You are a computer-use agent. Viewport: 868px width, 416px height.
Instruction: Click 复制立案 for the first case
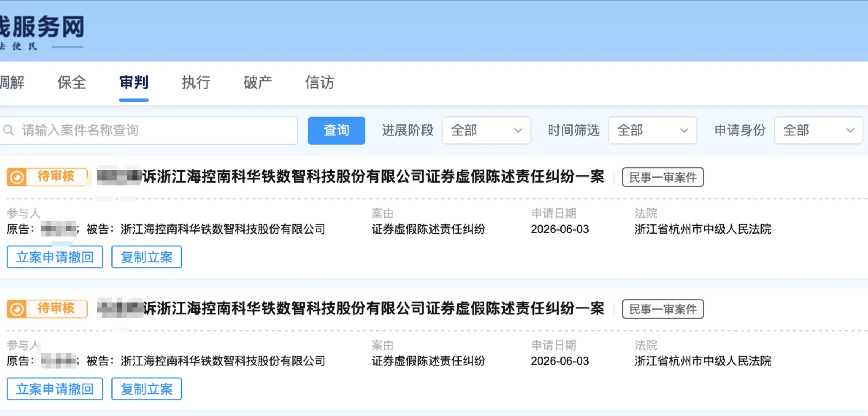(146, 257)
